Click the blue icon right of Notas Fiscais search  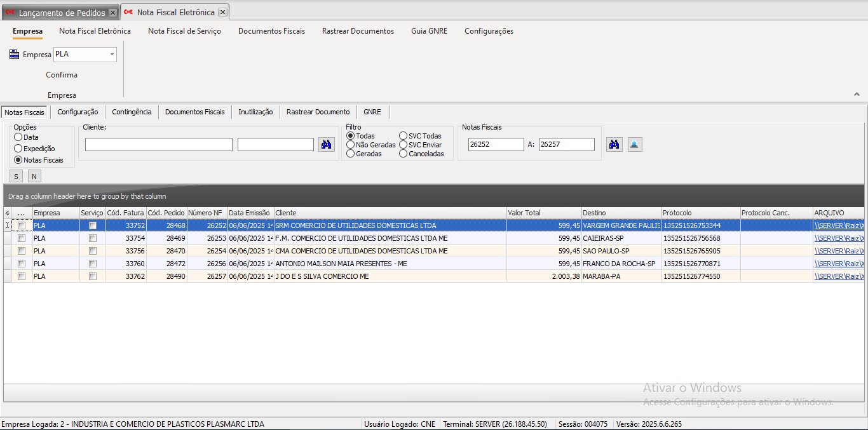[x=635, y=145]
